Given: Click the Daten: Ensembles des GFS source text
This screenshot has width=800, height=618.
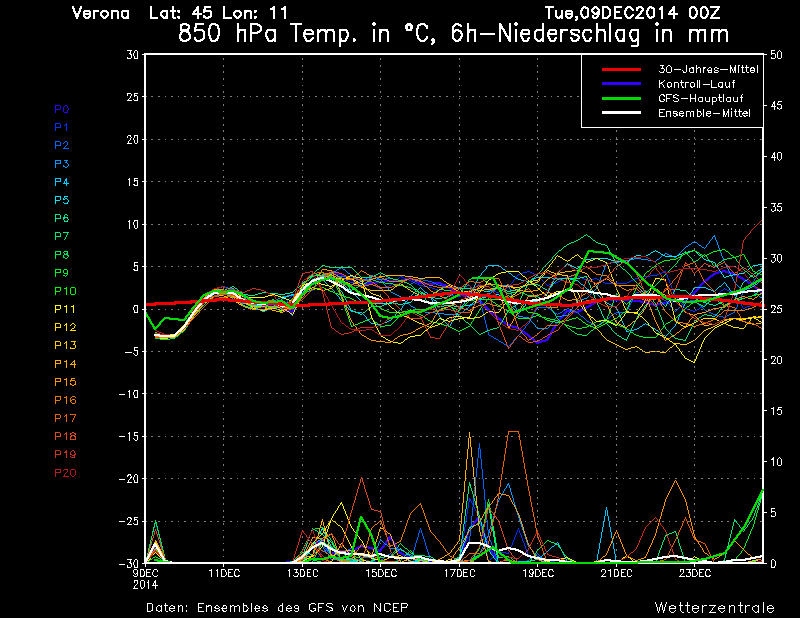Looking at the screenshot, I should tap(277, 608).
